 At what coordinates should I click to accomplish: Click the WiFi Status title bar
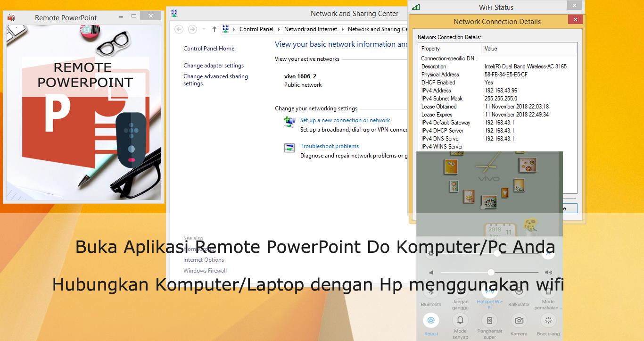(x=496, y=7)
